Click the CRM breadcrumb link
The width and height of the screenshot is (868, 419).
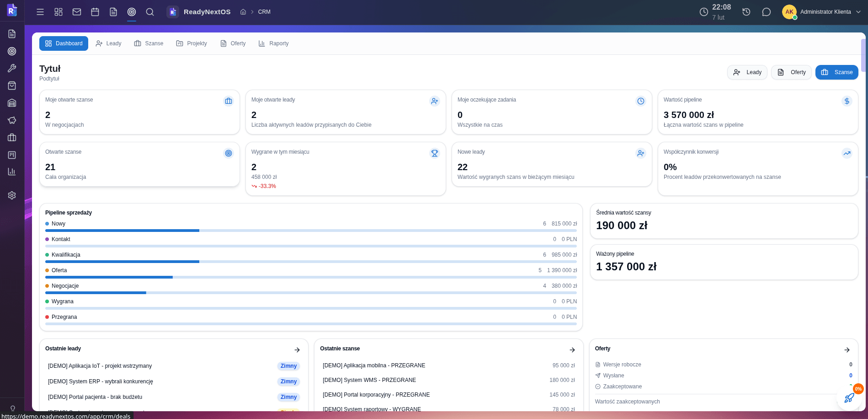[x=264, y=12]
